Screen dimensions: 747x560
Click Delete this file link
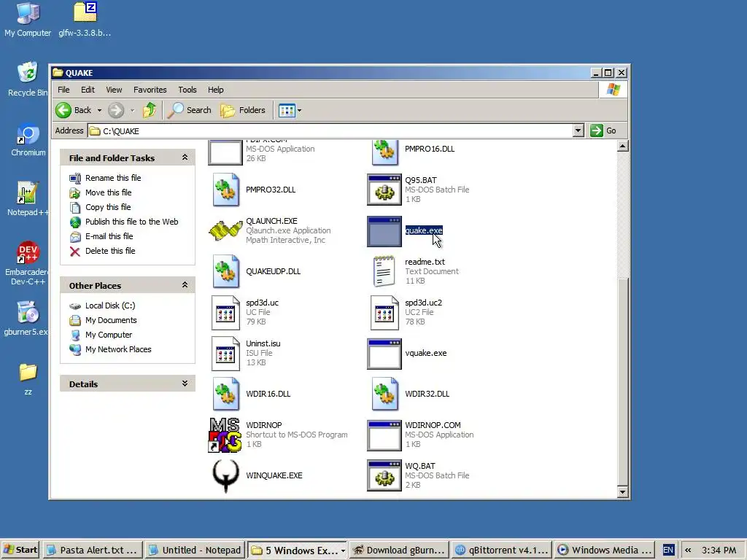click(x=110, y=251)
